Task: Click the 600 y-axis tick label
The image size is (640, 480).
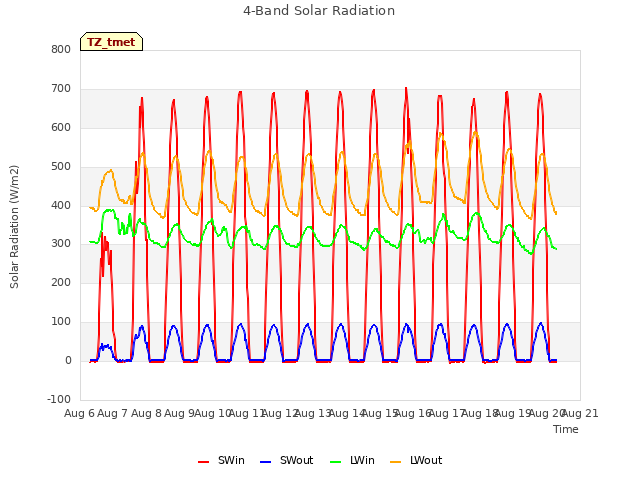Action: [x=61, y=127]
